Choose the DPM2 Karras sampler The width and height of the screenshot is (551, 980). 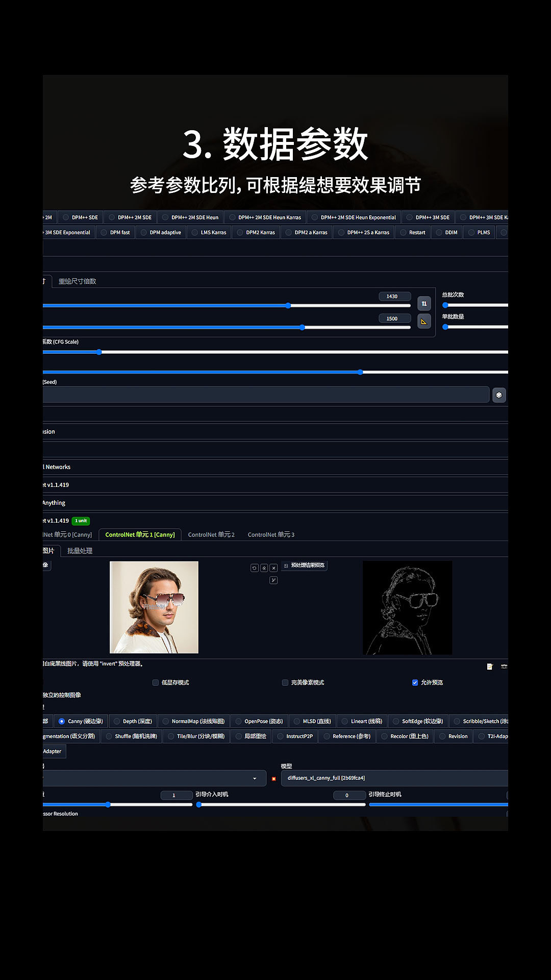click(x=256, y=232)
